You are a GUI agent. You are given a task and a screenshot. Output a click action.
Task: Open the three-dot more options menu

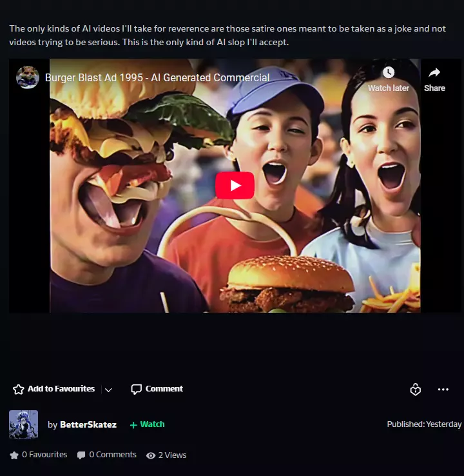click(443, 390)
